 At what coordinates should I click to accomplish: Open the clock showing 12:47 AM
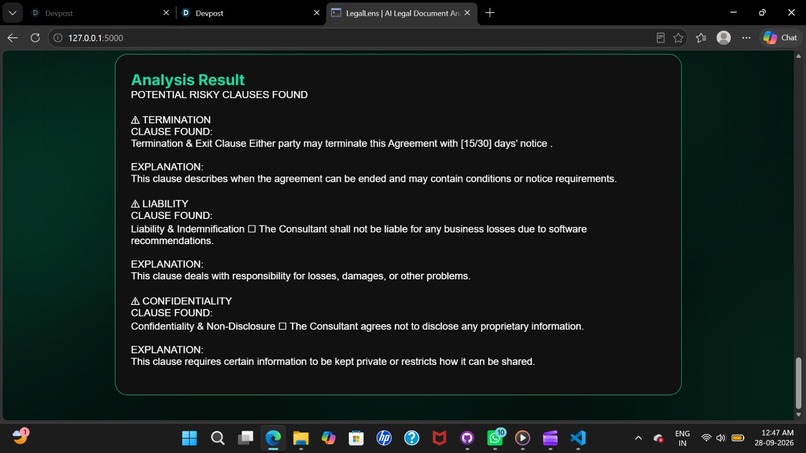click(x=775, y=438)
